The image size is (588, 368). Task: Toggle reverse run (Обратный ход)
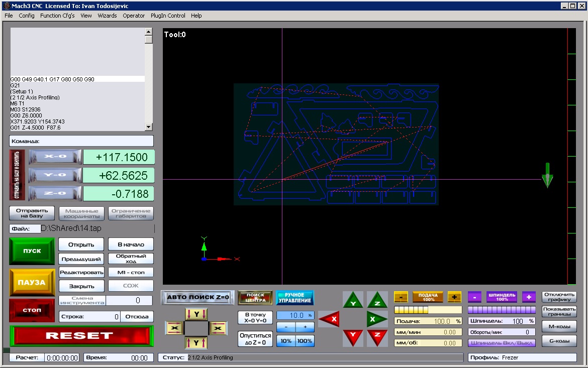(x=131, y=259)
